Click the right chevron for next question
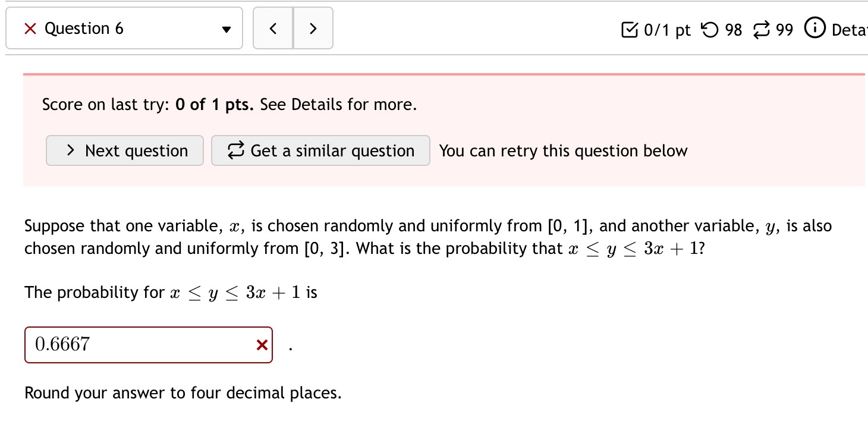The width and height of the screenshot is (868, 424). 313,28
